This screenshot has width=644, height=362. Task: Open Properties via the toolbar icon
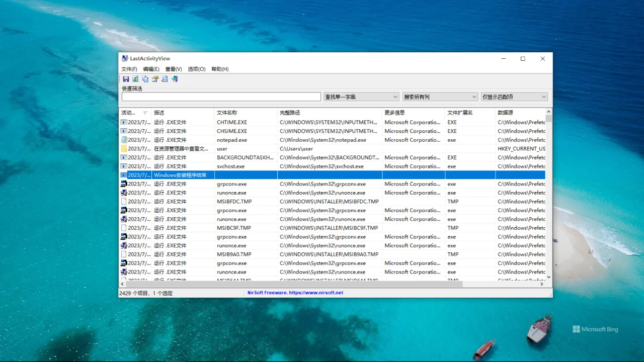pos(155,79)
